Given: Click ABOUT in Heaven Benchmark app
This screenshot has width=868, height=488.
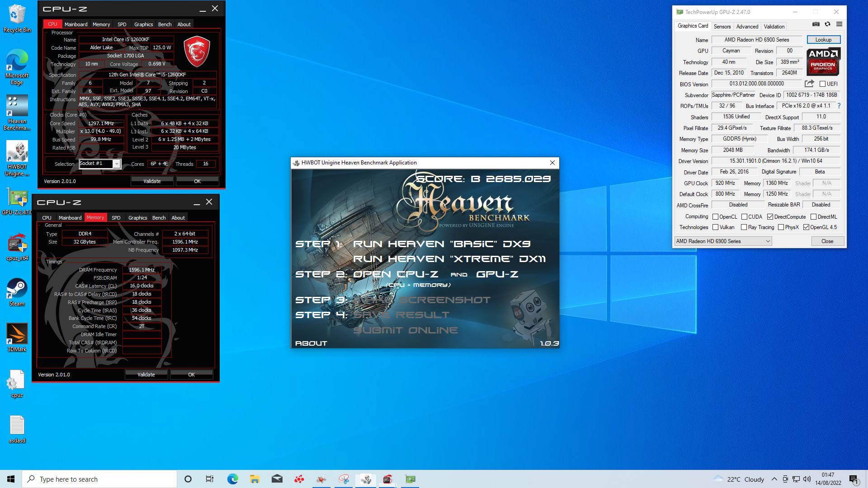Looking at the screenshot, I should pyautogui.click(x=311, y=343).
